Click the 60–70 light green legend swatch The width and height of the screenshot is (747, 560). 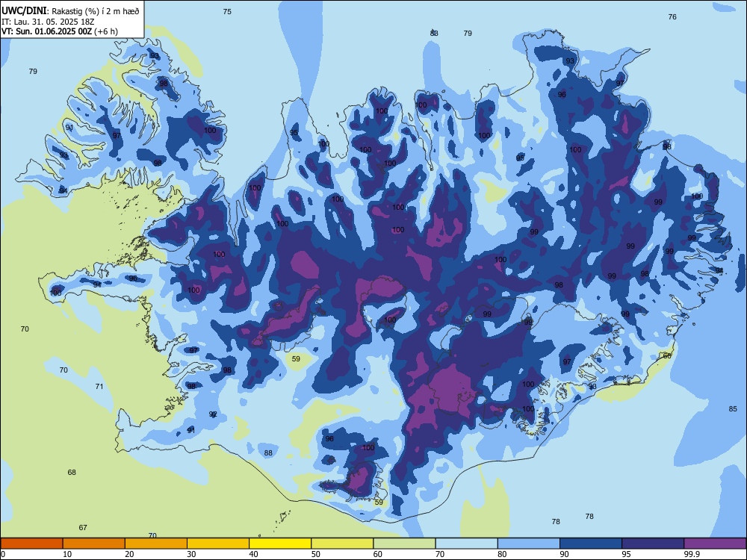point(404,544)
